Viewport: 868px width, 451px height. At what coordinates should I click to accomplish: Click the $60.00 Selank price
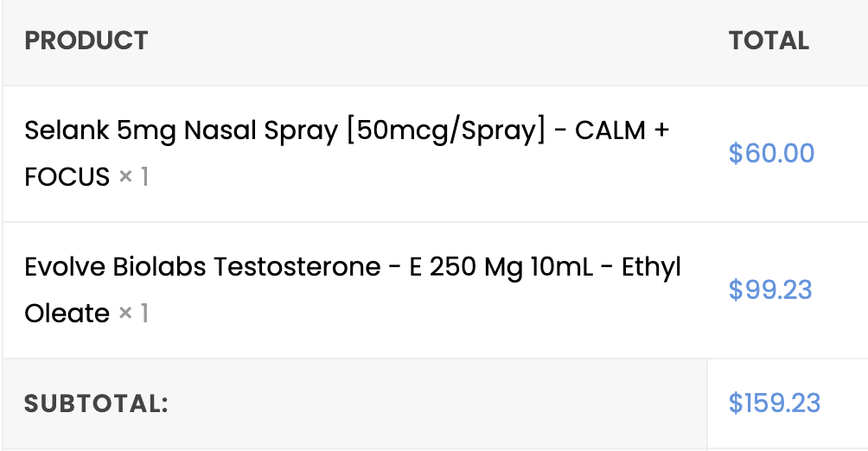click(771, 154)
